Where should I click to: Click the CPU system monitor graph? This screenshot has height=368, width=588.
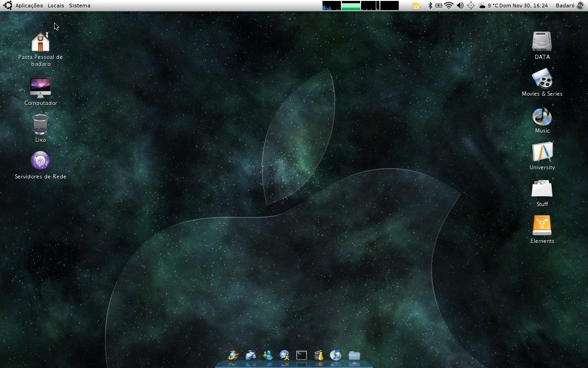(x=331, y=6)
